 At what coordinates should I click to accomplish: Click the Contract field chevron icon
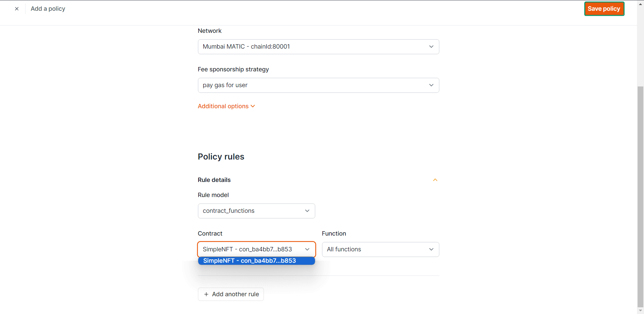pyautogui.click(x=307, y=249)
